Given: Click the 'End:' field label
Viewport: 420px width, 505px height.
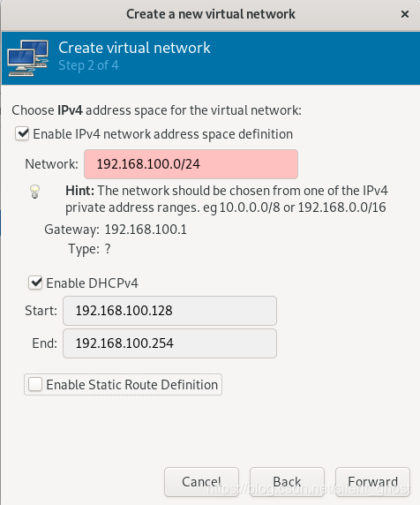Looking at the screenshot, I should [44, 343].
